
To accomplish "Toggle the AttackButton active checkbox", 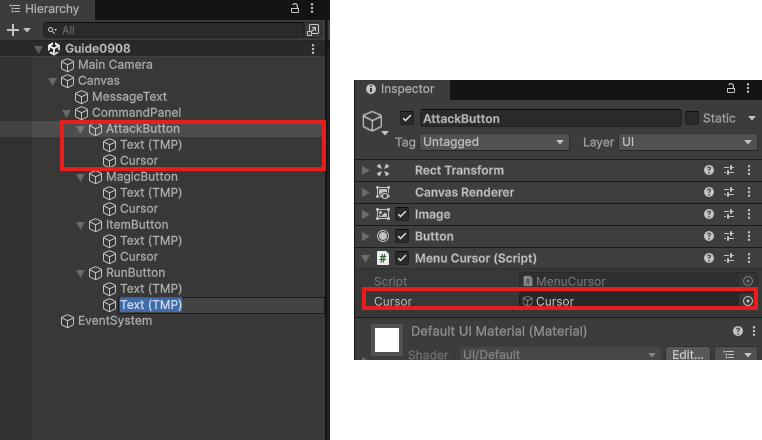I will click(x=407, y=118).
